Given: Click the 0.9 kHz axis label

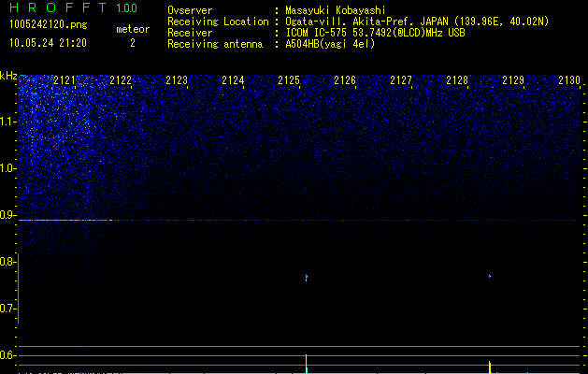Looking at the screenshot, I should (x=7, y=215).
